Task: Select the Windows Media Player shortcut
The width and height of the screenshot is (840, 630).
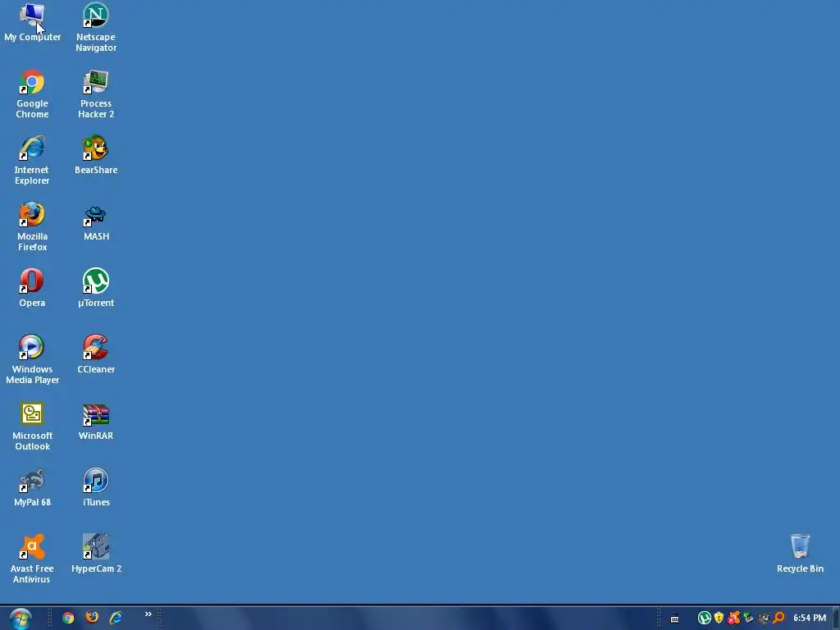Action: click(32, 359)
